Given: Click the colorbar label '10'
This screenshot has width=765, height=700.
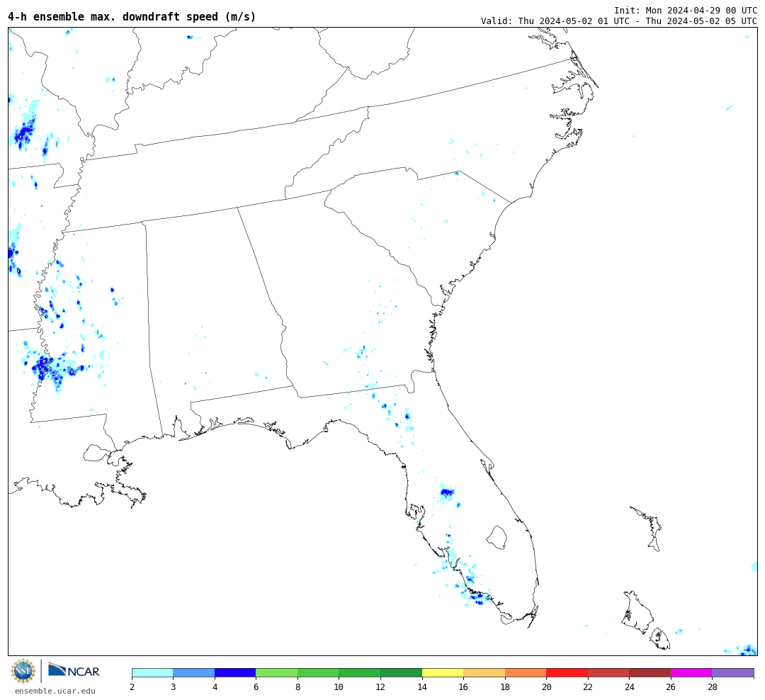Looking at the screenshot, I should 339,687.
